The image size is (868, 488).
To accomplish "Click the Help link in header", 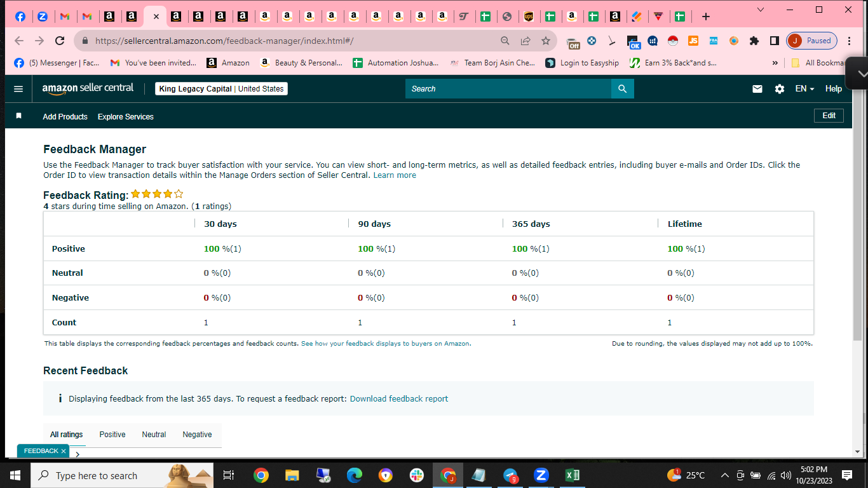I will pyautogui.click(x=834, y=89).
